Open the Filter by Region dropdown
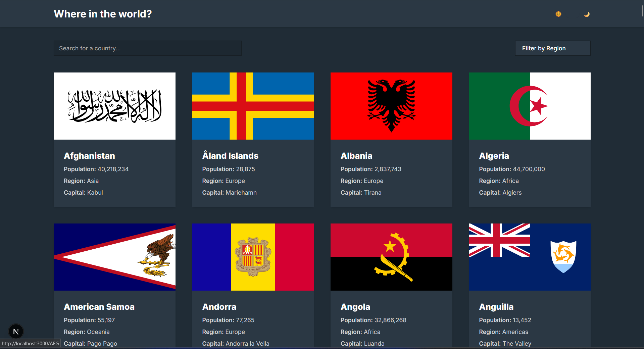644x349 pixels. (x=552, y=48)
